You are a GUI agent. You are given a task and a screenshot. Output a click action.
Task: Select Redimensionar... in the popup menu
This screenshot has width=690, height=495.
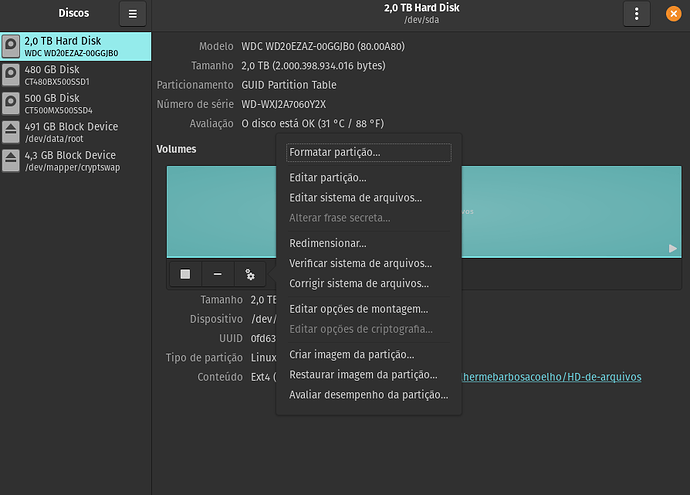(x=369, y=243)
